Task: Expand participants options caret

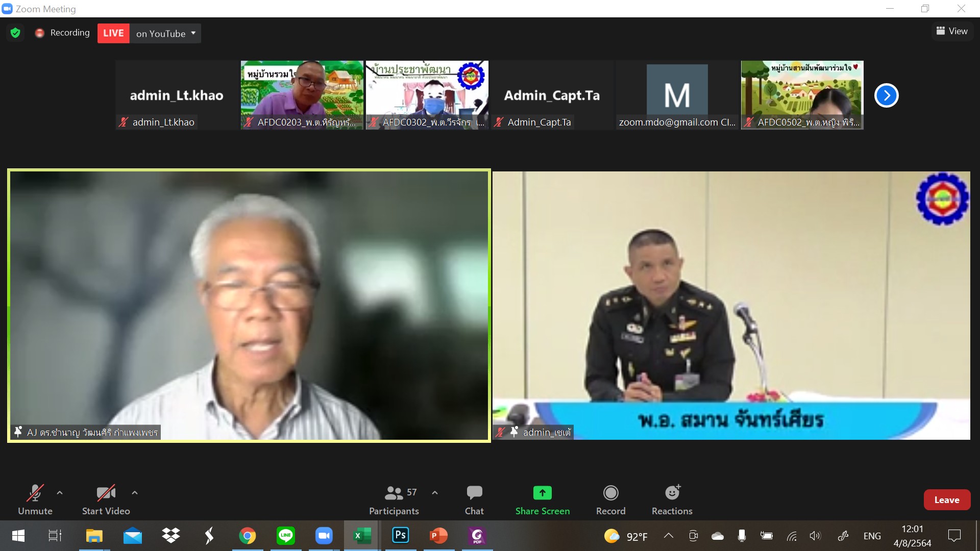Action: coord(435,493)
